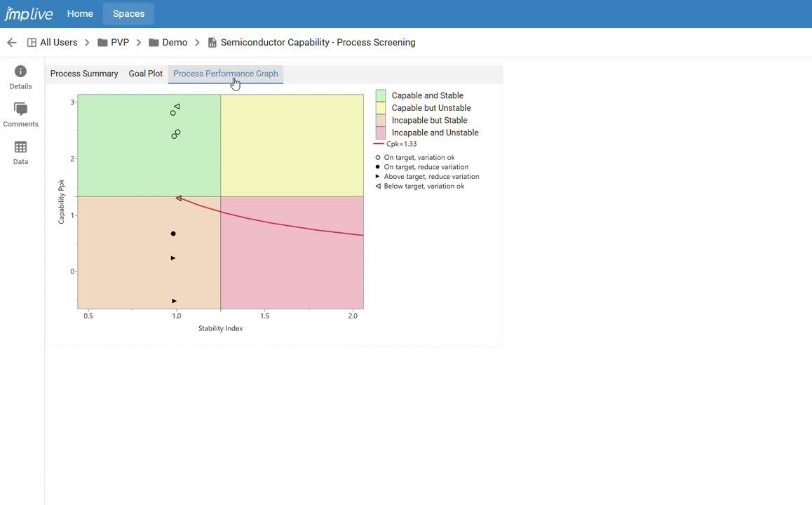The image size is (812, 505).
Task: Click the Capable and Stable green swatch
Action: pyautogui.click(x=381, y=95)
